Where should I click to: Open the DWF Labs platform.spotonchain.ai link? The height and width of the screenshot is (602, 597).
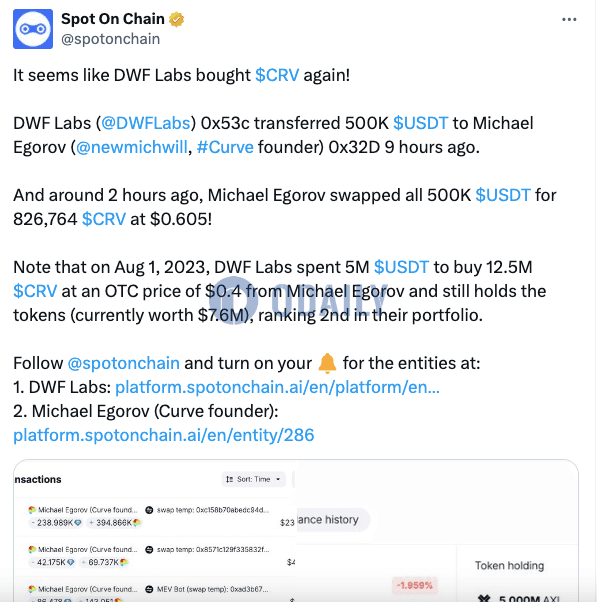click(277, 387)
